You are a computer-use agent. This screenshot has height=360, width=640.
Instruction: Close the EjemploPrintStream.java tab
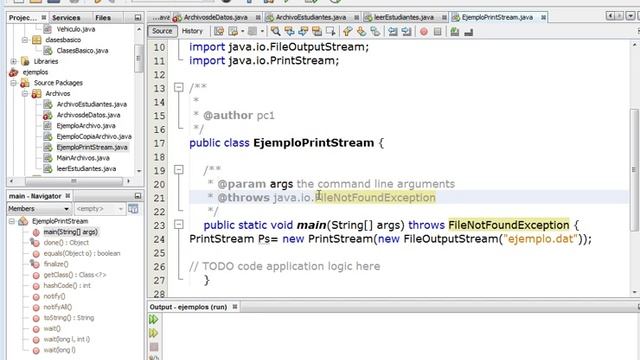[543, 18]
